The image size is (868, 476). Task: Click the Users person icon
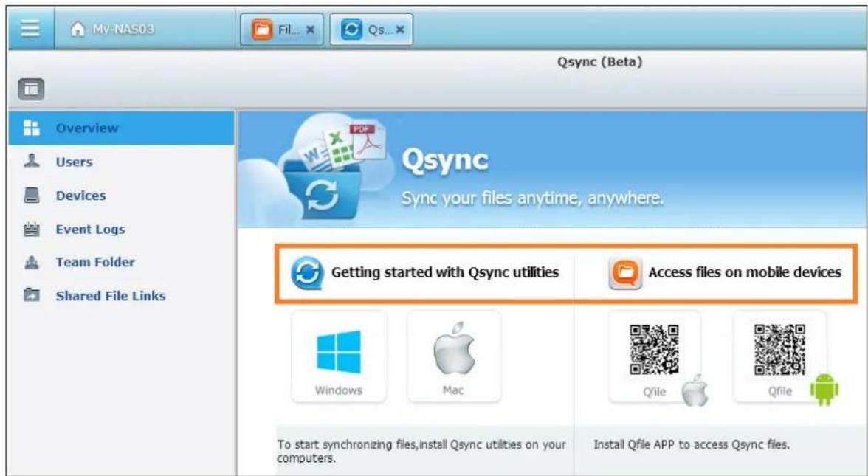(32, 161)
